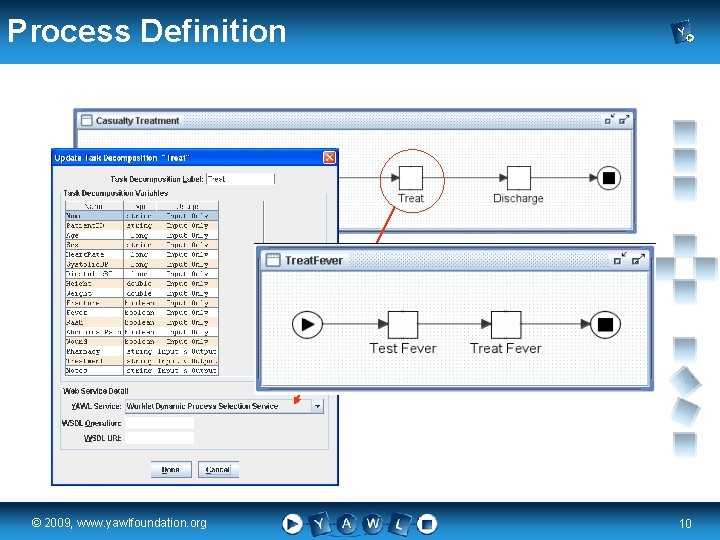The height and width of the screenshot is (540, 720).
Task: Select the HeartRate variable row
Action: (x=141, y=254)
